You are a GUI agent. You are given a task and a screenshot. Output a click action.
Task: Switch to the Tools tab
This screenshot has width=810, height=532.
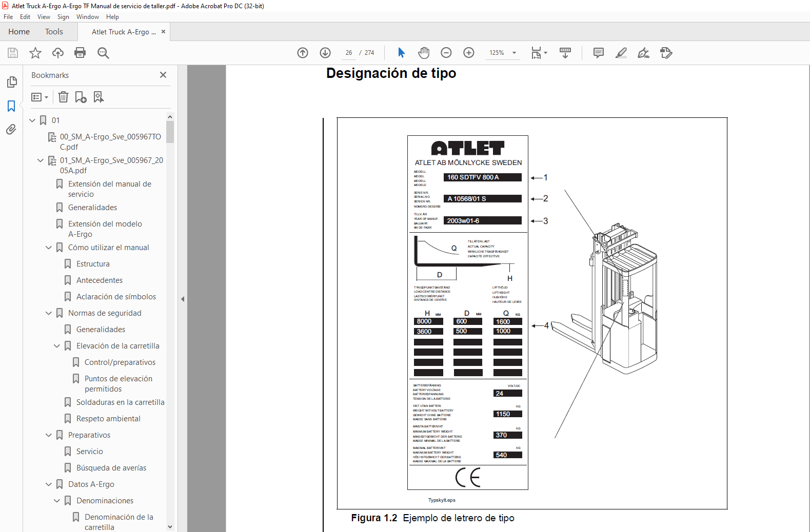click(x=54, y=32)
